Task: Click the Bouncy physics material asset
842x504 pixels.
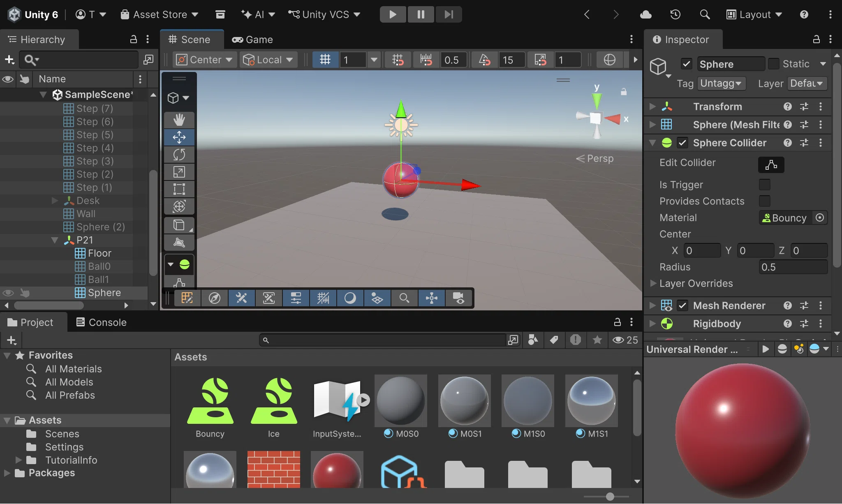Action: [x=210, y=407]
